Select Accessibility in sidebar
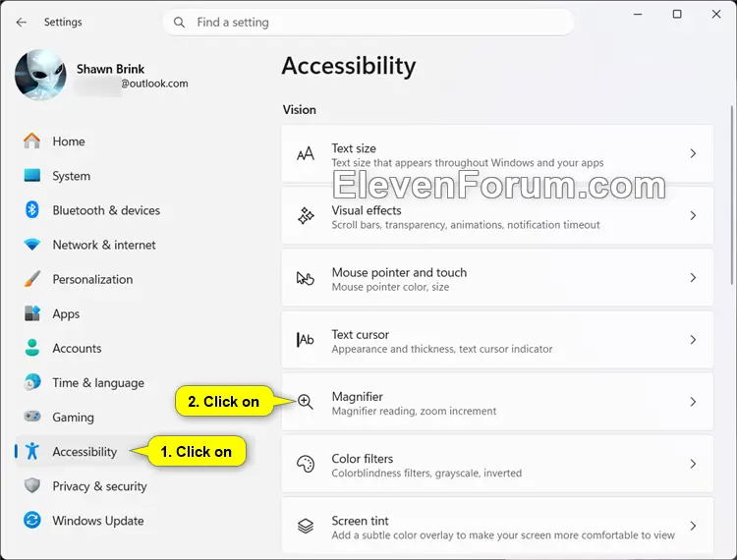This screenshot has height=560, width=737. (x=135, y=451)
